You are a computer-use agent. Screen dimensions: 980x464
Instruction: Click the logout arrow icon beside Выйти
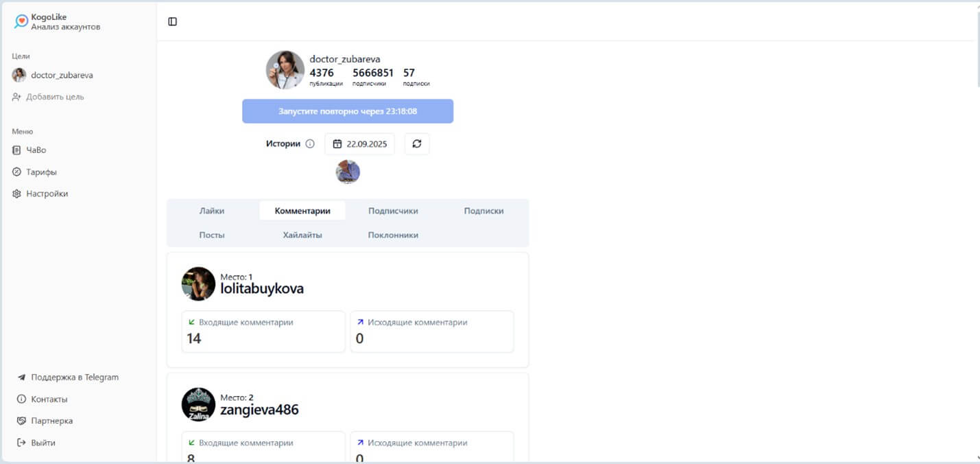[21, 443]
